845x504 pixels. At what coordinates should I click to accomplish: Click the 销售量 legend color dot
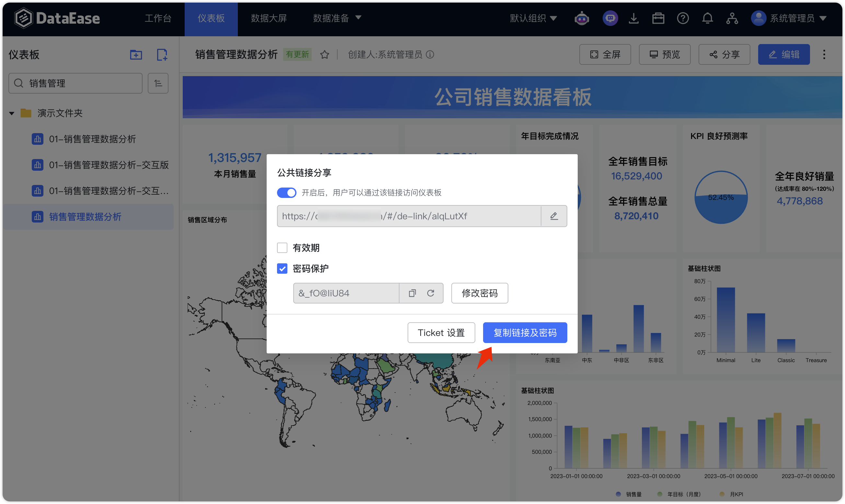point(619,494)
